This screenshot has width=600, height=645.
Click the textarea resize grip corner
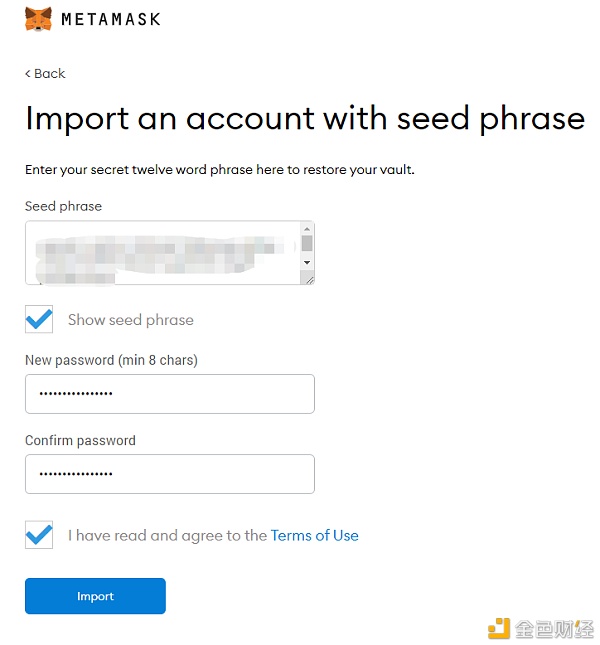(309, 280)
